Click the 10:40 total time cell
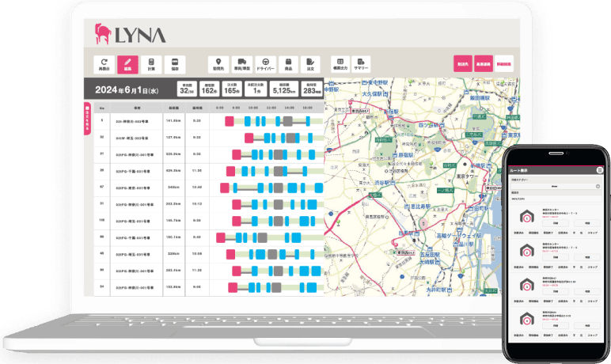This screenshot has width=611, height=364. pyautogui.click(x=197, y=188)
